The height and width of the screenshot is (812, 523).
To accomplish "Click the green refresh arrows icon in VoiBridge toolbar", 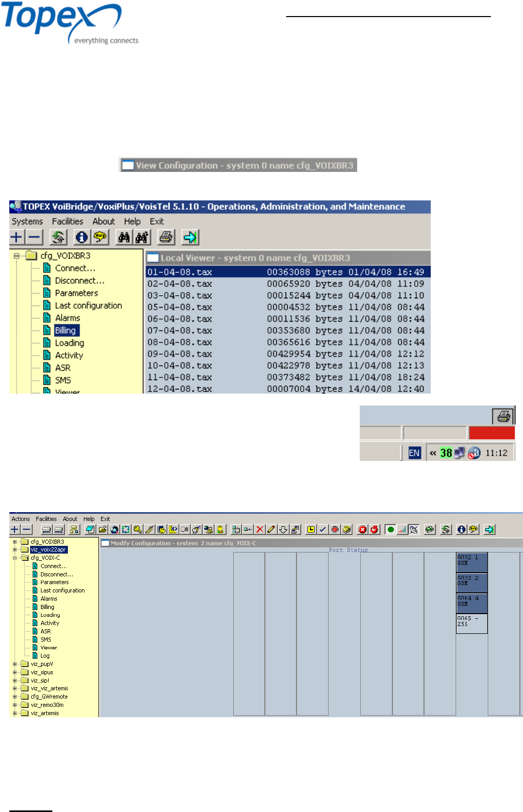I will [58, 237].
